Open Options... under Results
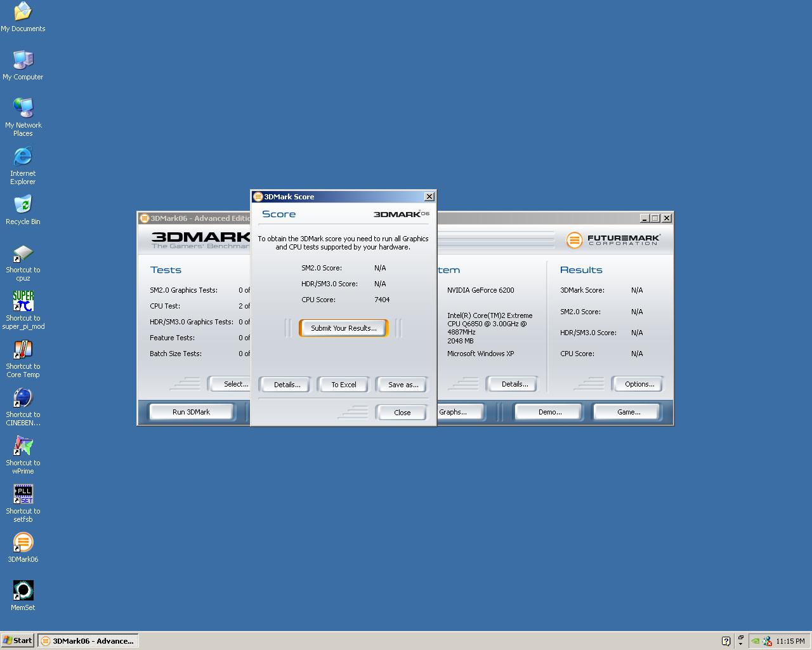The height and width of the screenshot is (650, 812). [639, 384]
